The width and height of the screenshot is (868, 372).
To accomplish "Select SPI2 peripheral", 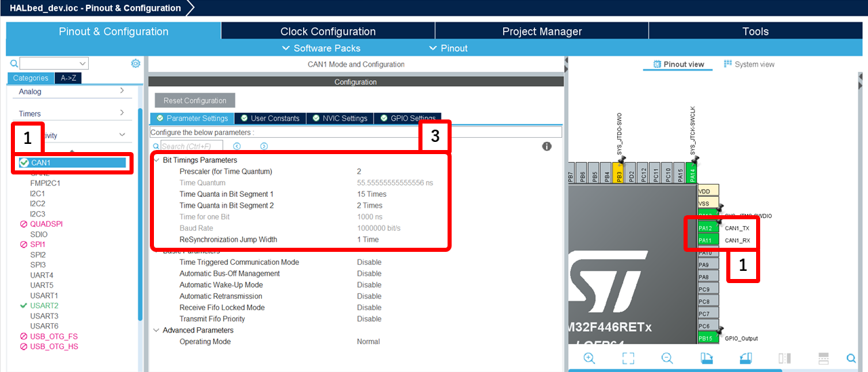I will pos(37,255).
